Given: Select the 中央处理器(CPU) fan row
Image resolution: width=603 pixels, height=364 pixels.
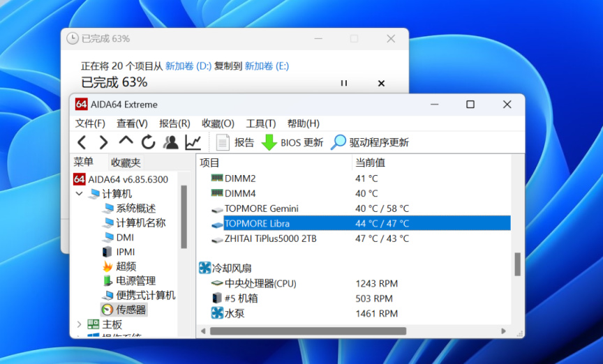Looking at the screenshot, I should (x=354, y=283).
